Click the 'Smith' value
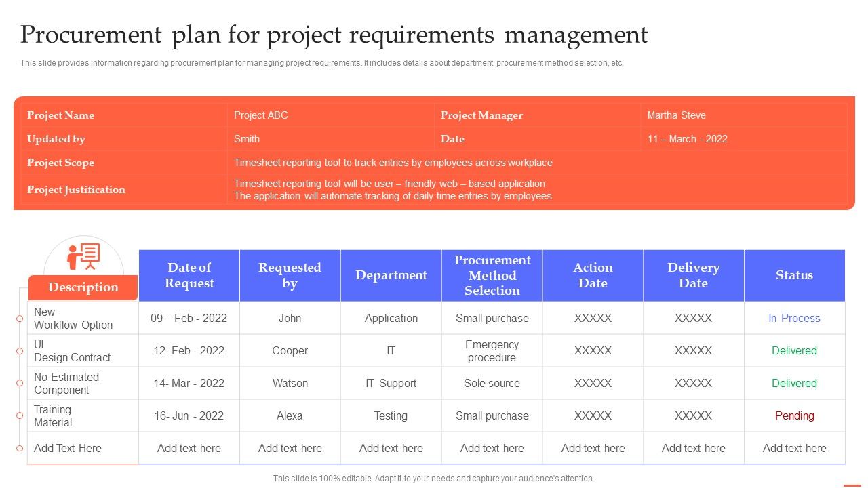Screen dimensions: 868x488 [247, 139]
